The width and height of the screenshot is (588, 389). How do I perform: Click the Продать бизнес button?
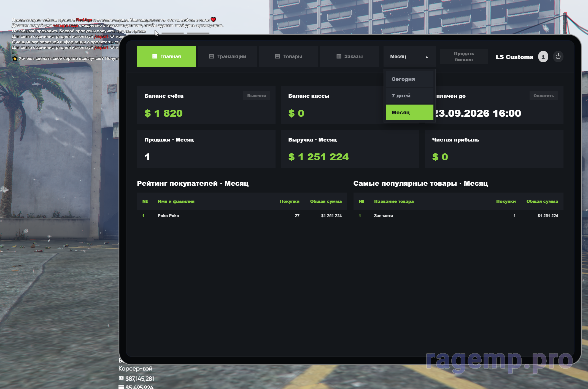464,57
